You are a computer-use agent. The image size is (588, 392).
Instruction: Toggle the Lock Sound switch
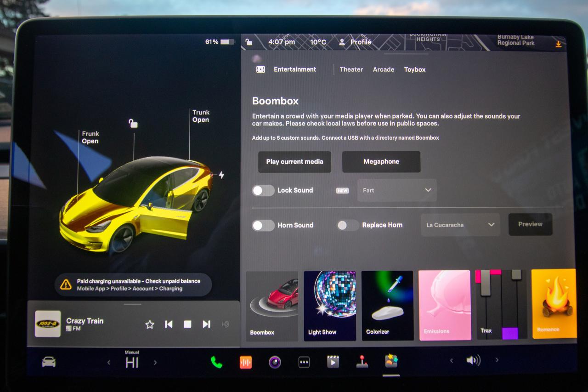[263, 190]
